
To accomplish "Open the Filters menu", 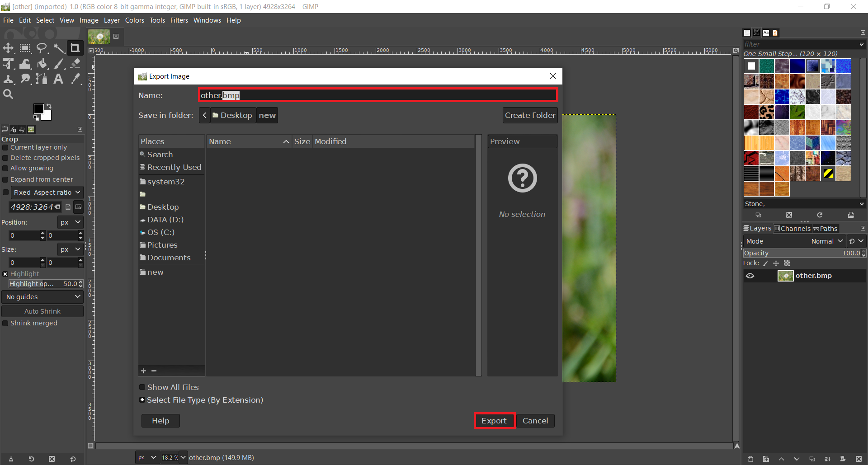I will [x=179, y=20].
